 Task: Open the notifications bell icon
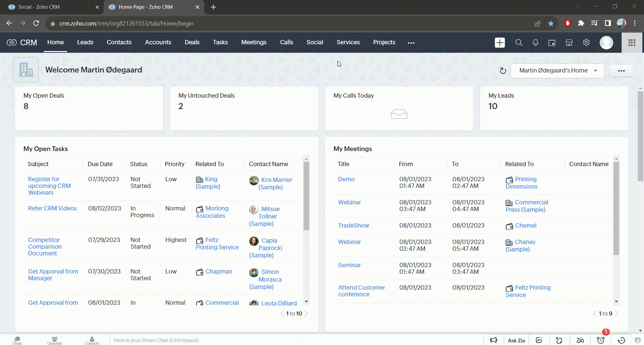[535, 43]
